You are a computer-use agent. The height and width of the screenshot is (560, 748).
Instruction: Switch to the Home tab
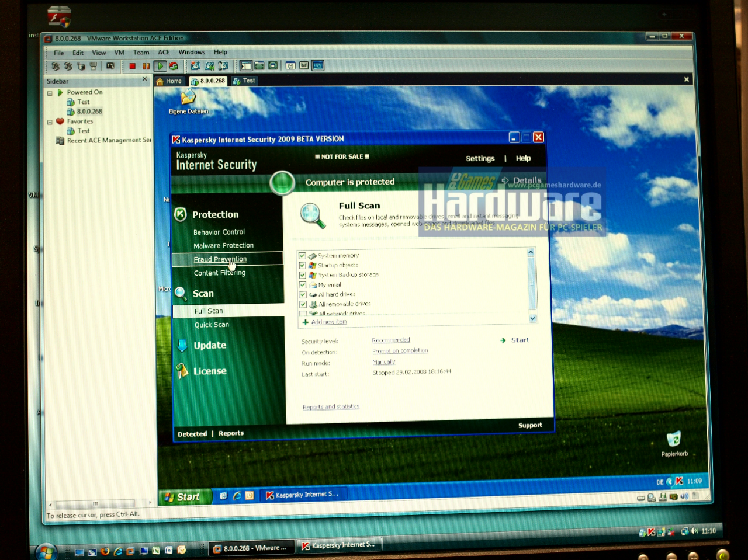169,81
